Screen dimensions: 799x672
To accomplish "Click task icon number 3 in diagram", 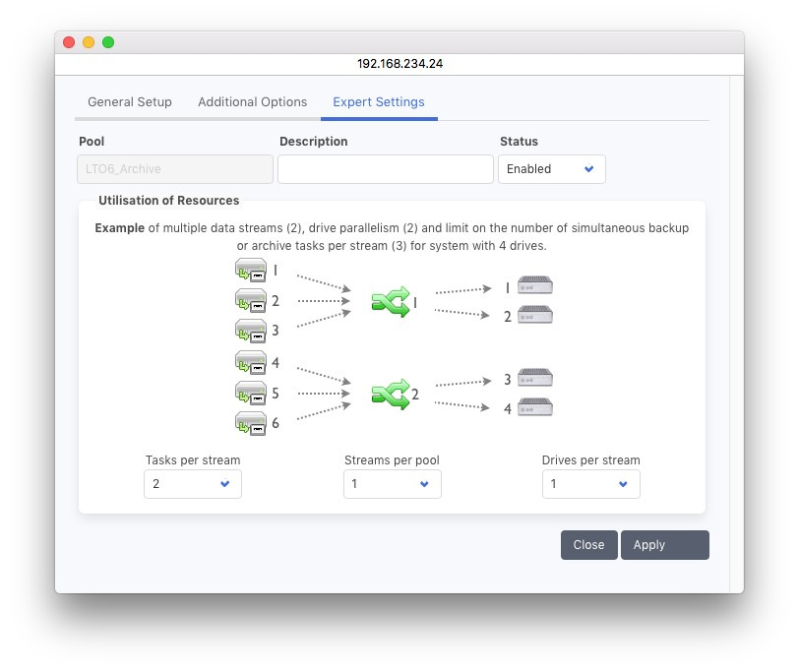I will pos(251,330).
